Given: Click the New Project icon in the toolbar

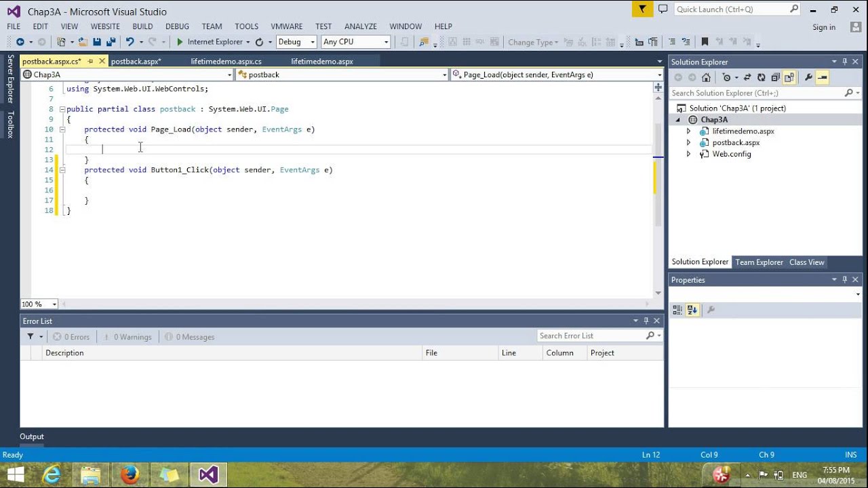Looking at the screenshot, I should click(62, 42).
